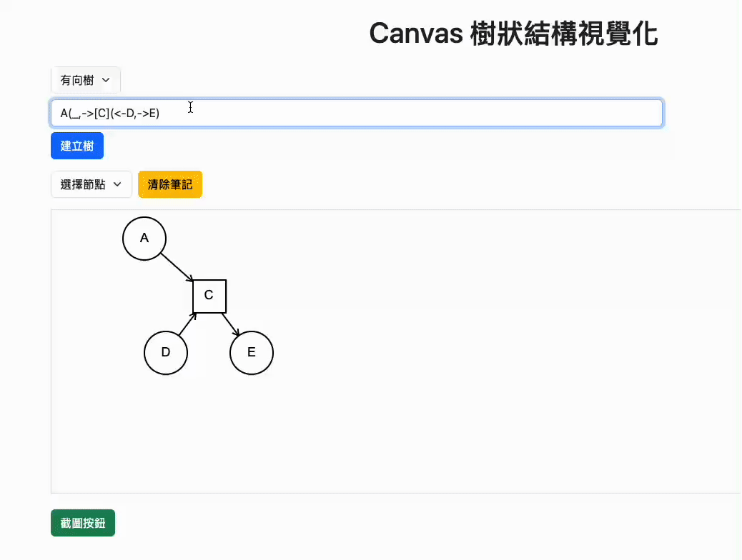742x560 pixels.
Task: Click the 建立樹 button
Action: pyautogui.click(x=77, y=146)
